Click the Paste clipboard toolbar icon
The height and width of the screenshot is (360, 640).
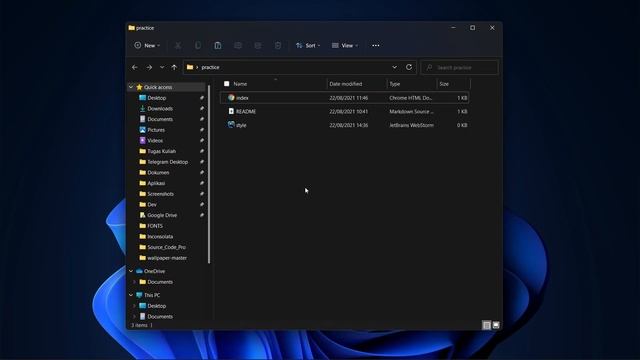(218, 45)
